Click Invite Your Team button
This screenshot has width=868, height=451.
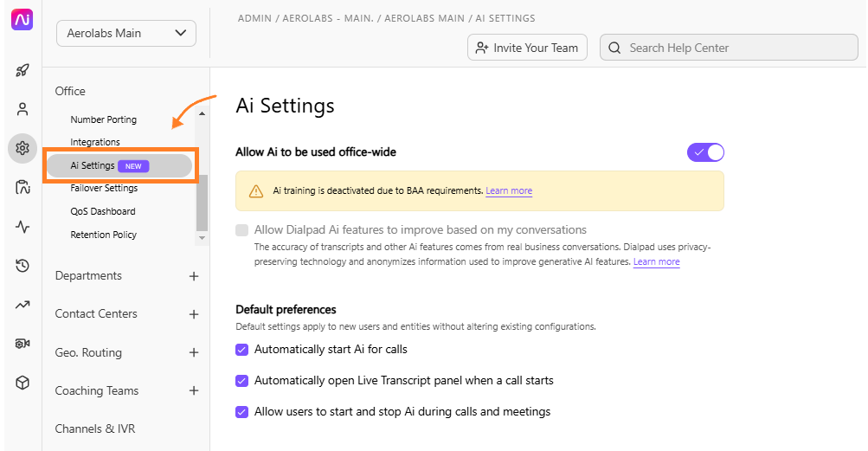(527, 48)
